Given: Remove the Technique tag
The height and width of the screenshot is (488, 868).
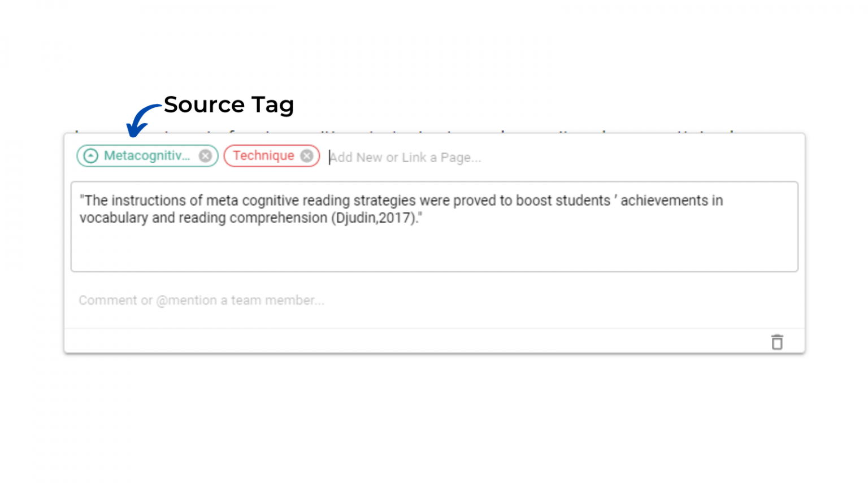Looking at the screenshot, I should point(307,156).
